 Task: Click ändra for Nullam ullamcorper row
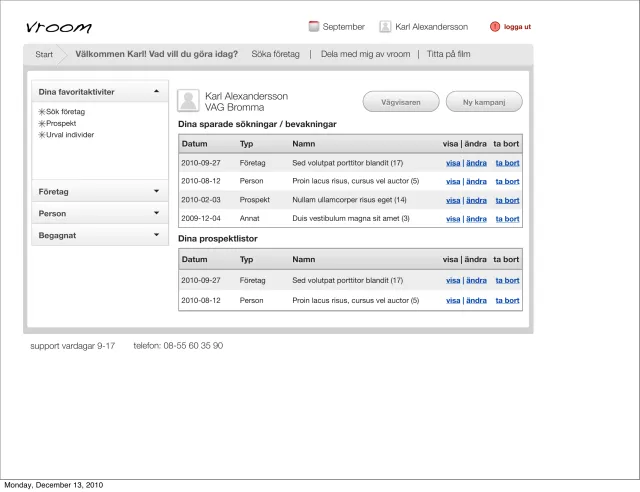point(476,200)
